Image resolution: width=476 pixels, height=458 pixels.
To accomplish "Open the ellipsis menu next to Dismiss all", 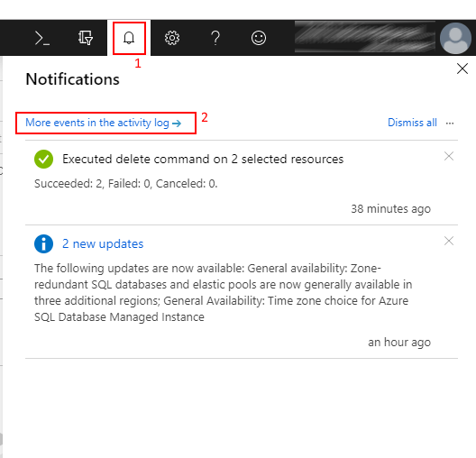I will (x=450, y=124).
